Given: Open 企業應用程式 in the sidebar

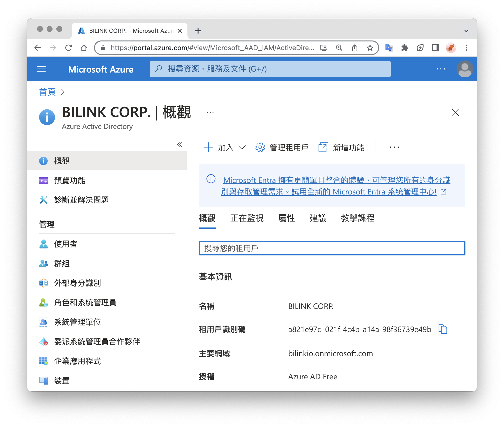Looking at the screenshot, I should pyautogui.click(x=77, y=361).
